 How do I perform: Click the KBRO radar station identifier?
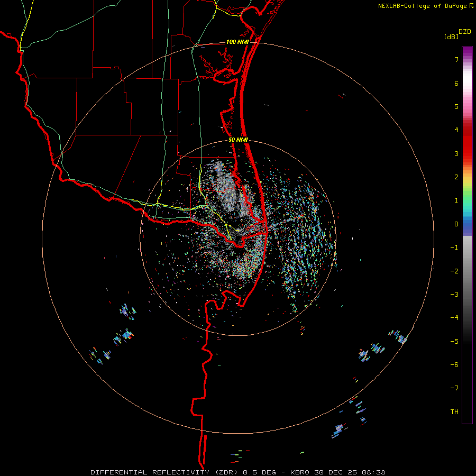[300, 472]
